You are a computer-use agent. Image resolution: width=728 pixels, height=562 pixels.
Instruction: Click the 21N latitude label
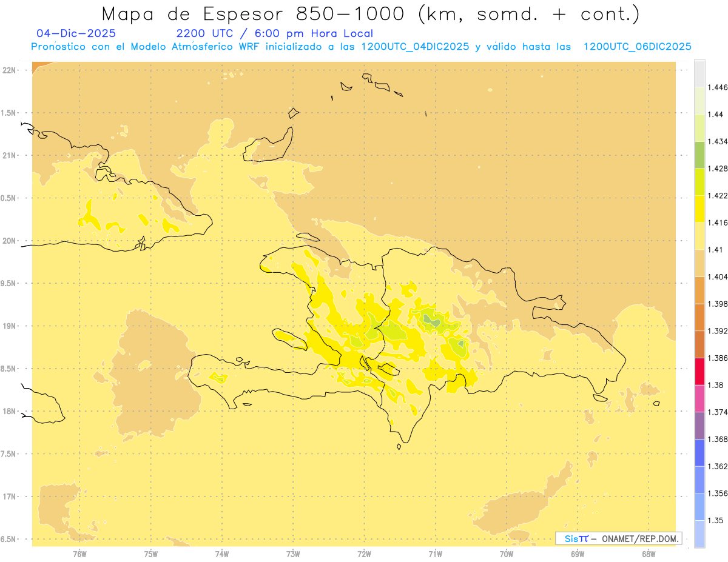pyautogui.click(x=9, y=155)
